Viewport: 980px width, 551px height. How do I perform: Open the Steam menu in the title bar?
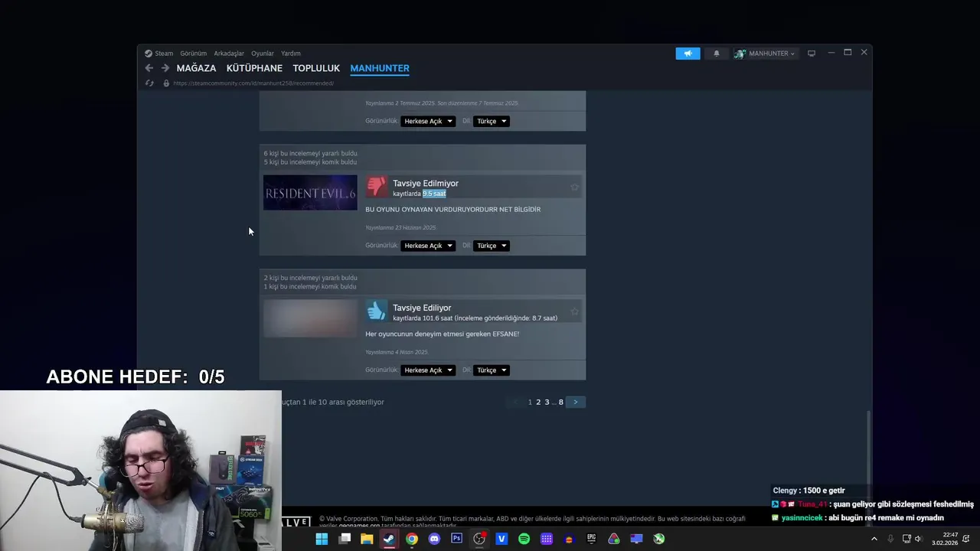click(159, 54)
